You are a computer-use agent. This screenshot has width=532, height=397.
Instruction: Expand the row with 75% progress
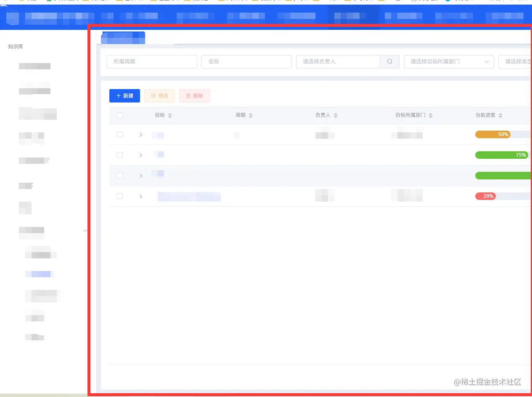pyautogui.click(x=141, y=155)
